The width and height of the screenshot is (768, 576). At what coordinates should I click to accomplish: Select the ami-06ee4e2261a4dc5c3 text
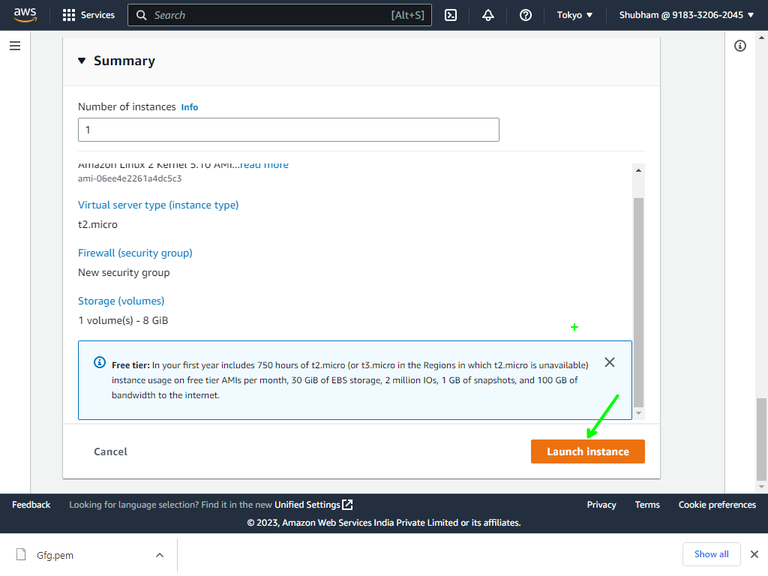click(130, 179)
